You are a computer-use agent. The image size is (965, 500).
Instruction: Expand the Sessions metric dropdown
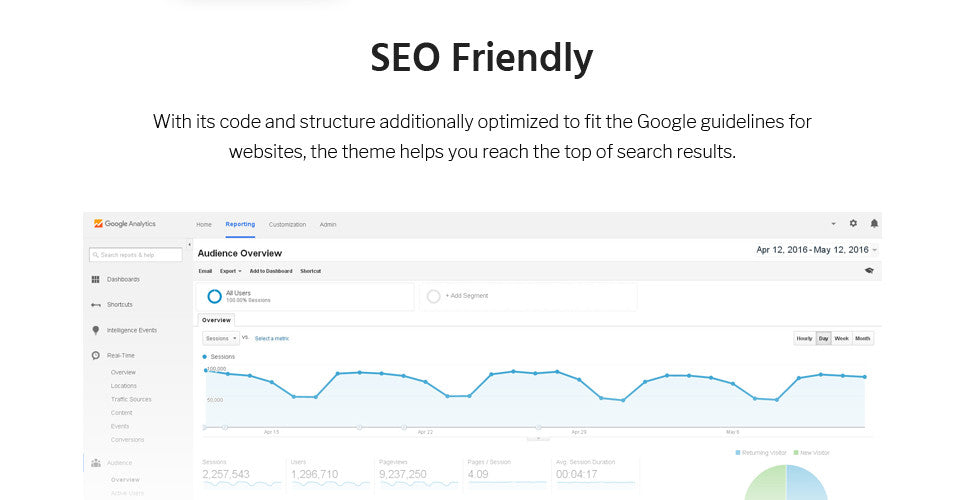pyautogui.click(x=221, y=339)
